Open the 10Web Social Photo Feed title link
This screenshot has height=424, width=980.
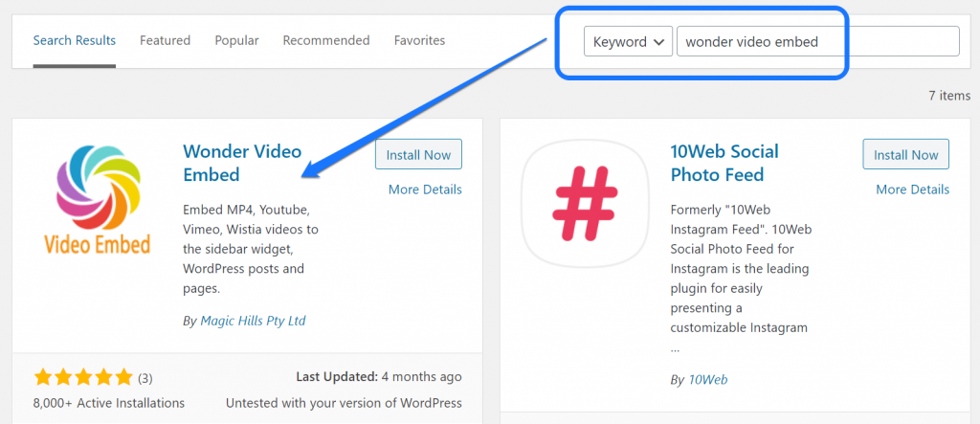(725, 163)
